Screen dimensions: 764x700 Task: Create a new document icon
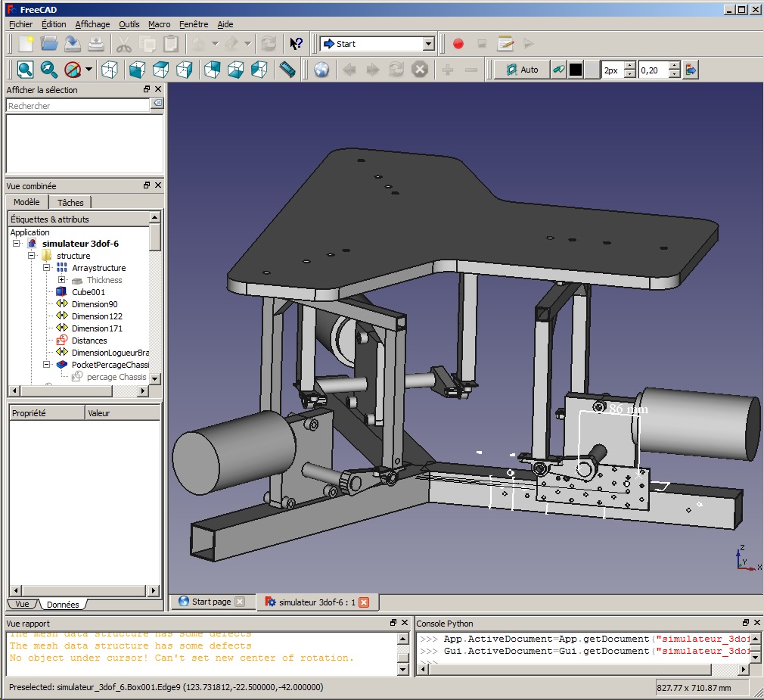[25, 44]
